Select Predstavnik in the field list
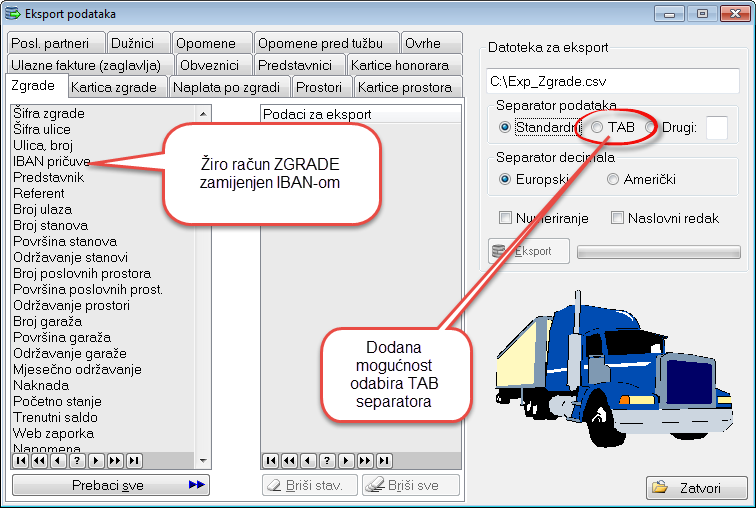Image resolution: width=756 pixels, height=508 pixels. point(48,177)
